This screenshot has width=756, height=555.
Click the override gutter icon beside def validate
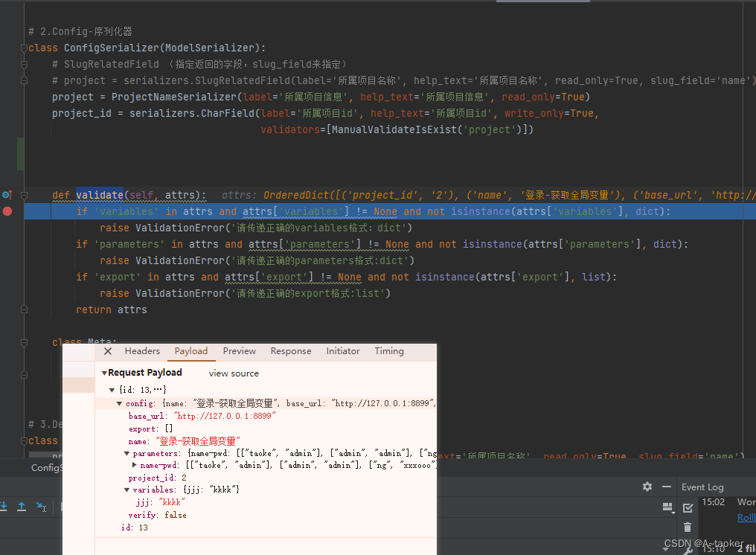click(7, 195)
